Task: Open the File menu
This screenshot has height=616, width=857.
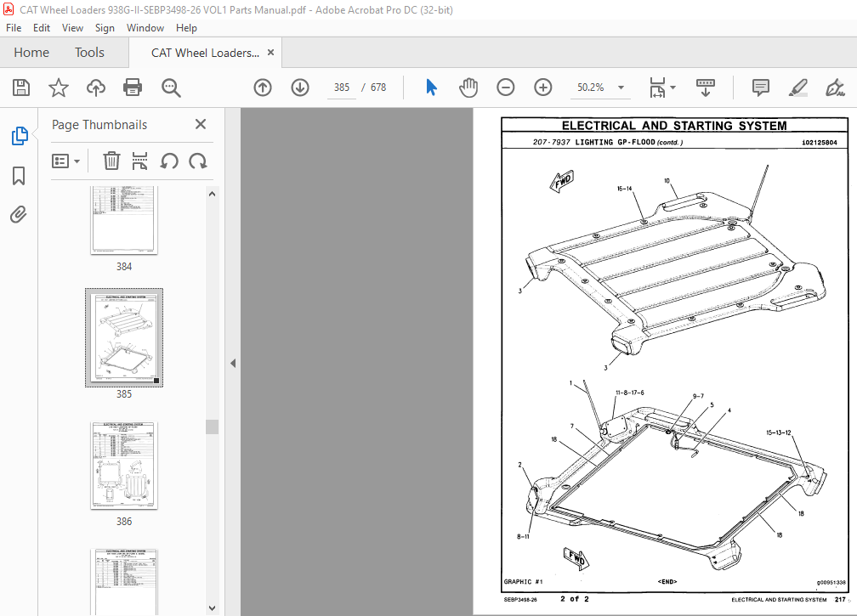Action: (14, 28)
